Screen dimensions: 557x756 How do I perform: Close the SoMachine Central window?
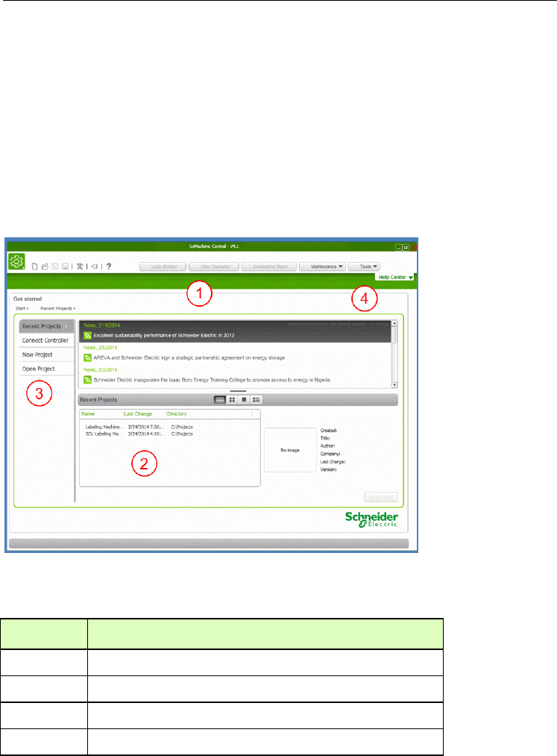pyautogui.click(x=413, y=247)
